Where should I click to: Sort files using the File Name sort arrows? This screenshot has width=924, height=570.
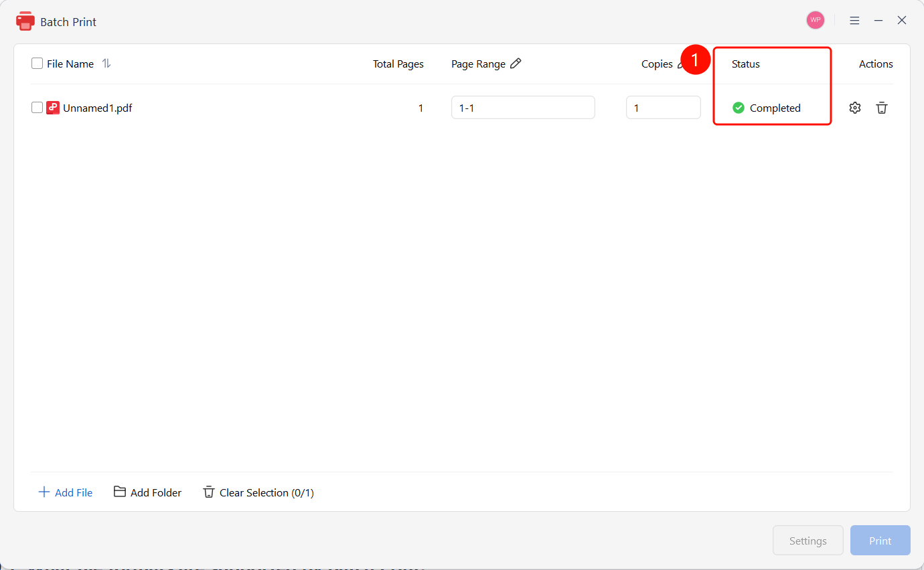[x=106, y=64]
